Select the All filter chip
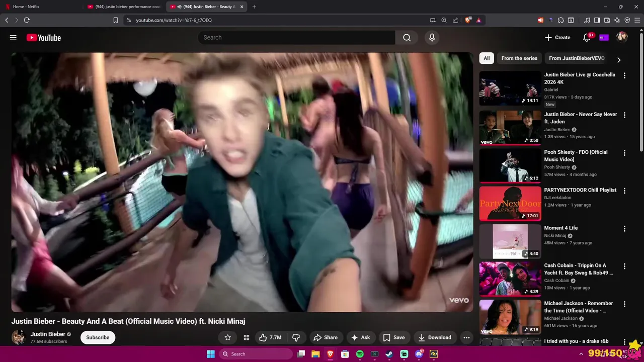This screenshot has height=362, width=644. click(x=487, y=58)
